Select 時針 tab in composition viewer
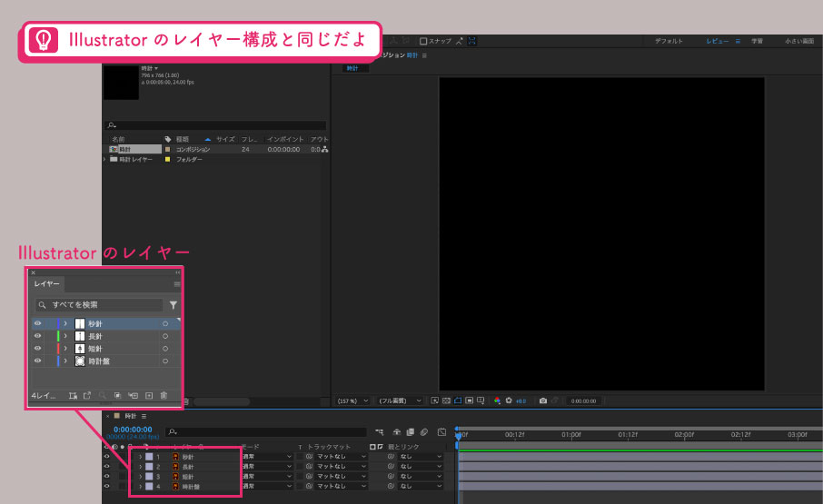The width and height of the screenshot is (823, 504). (352, 68)
